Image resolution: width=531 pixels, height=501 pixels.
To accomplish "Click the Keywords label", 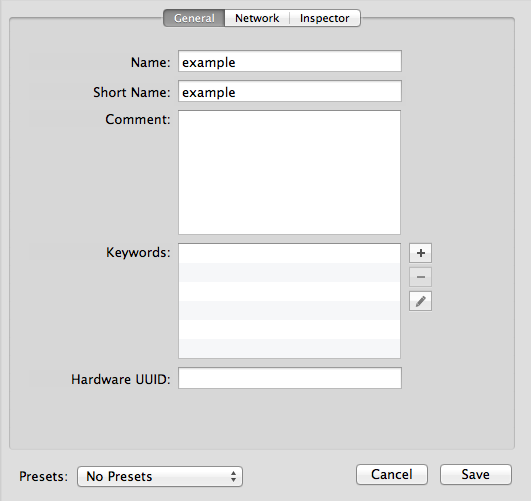I will (138, 253).
